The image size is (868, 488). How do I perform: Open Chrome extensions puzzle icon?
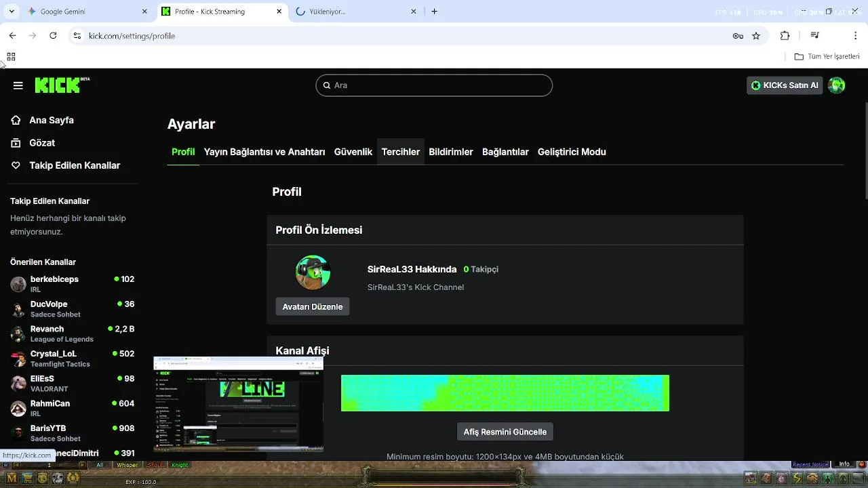click(x=785, y=35)
